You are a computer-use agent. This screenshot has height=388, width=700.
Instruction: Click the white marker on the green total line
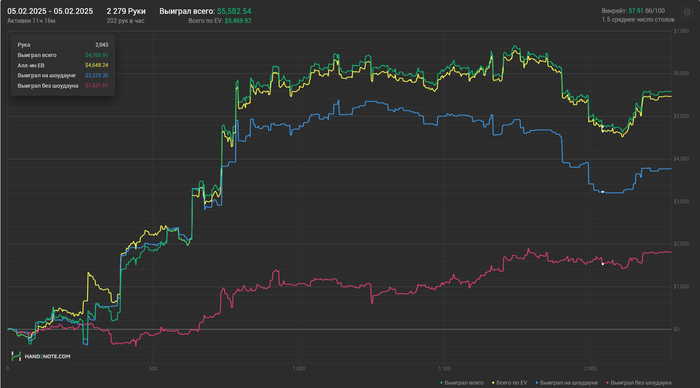[603, 127]
